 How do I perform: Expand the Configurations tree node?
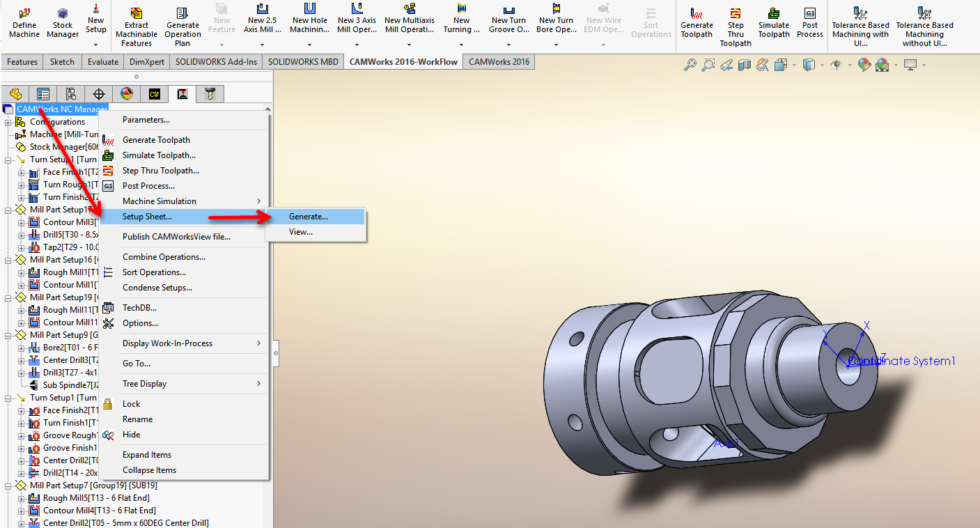point(8,122)
